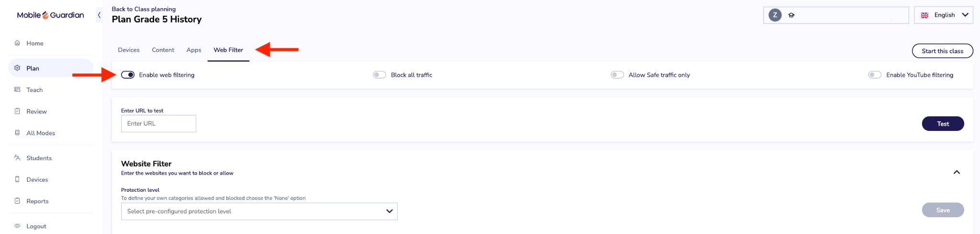Turn on Block all traffic toggle
The width and height of the screenshot is (980, 234).
pyautogui.click(x=379, y=75)
